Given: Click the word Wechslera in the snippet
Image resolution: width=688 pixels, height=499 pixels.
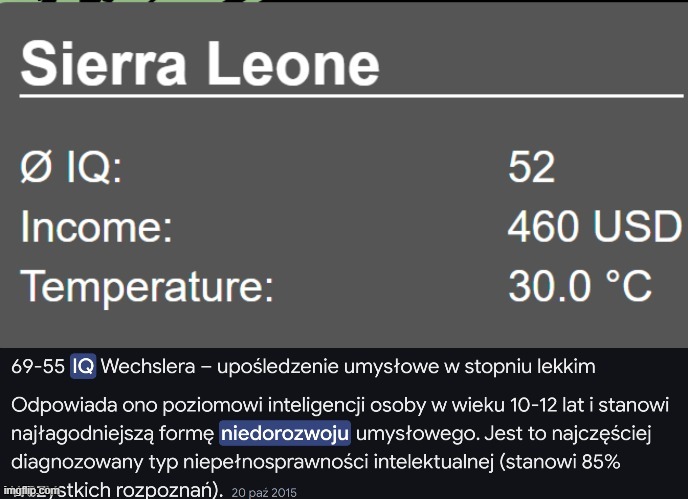Looking at the screenshot, I should point(141,367).
